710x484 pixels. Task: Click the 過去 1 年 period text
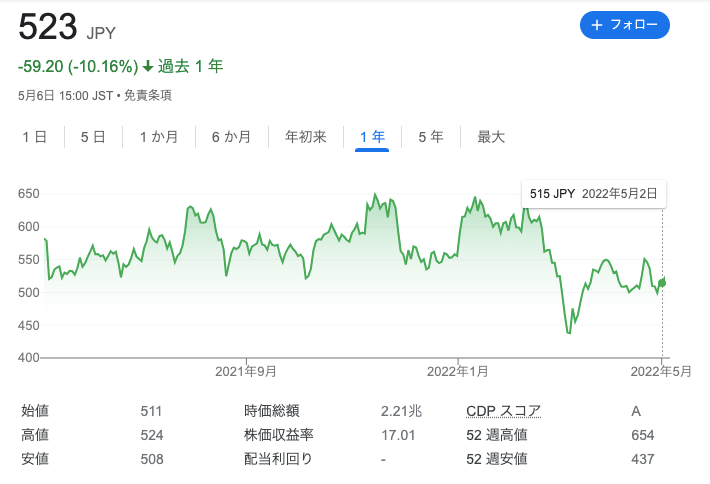191,67
